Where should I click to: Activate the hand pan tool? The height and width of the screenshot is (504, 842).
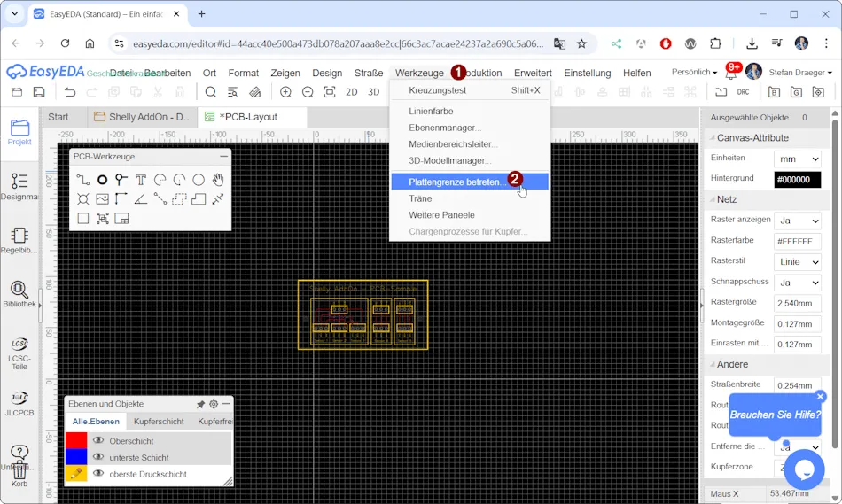click(217, 180)
